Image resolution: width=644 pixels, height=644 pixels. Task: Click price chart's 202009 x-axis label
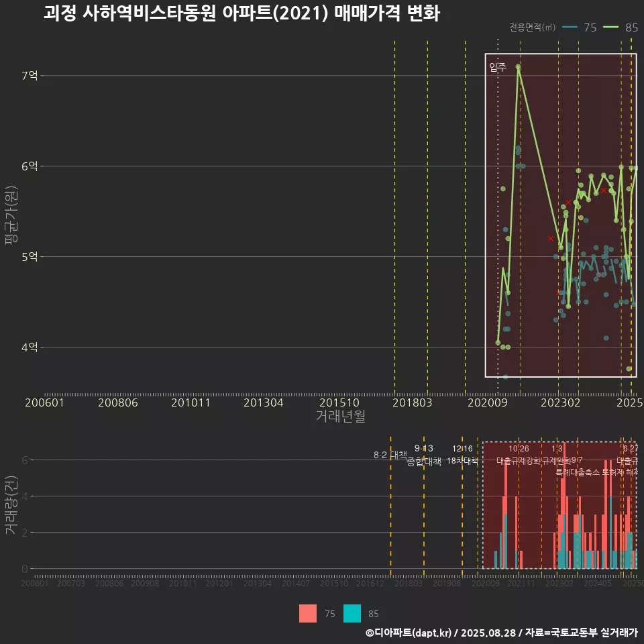(488, 402)
